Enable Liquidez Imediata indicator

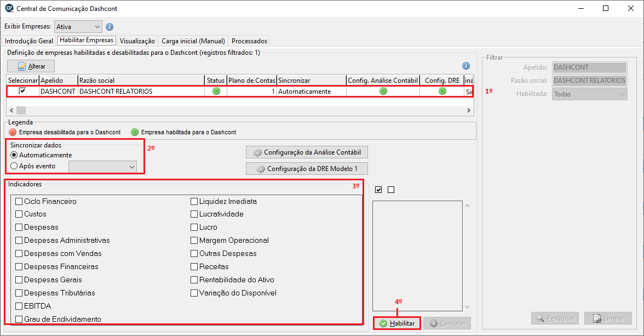(x=194, y=202)
